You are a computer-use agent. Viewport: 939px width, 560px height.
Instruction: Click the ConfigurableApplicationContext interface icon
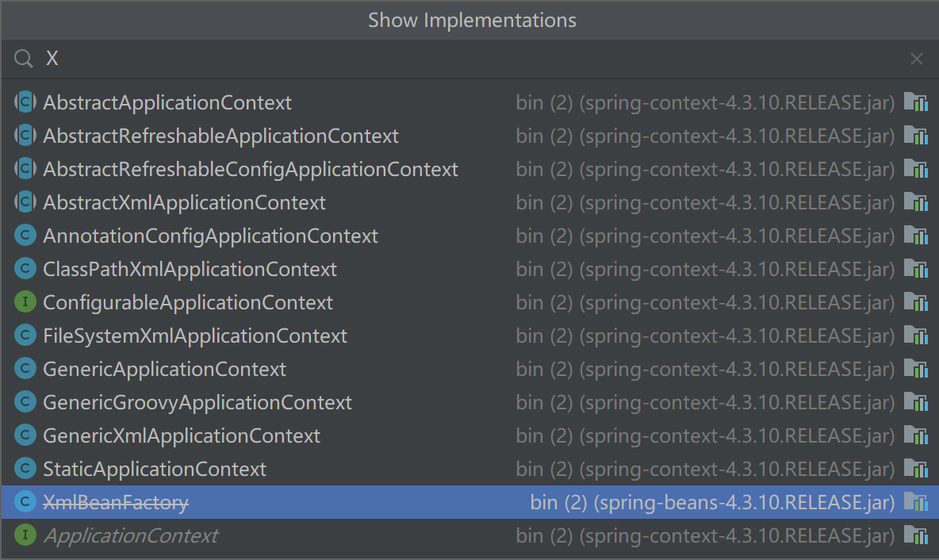(25, 302)
